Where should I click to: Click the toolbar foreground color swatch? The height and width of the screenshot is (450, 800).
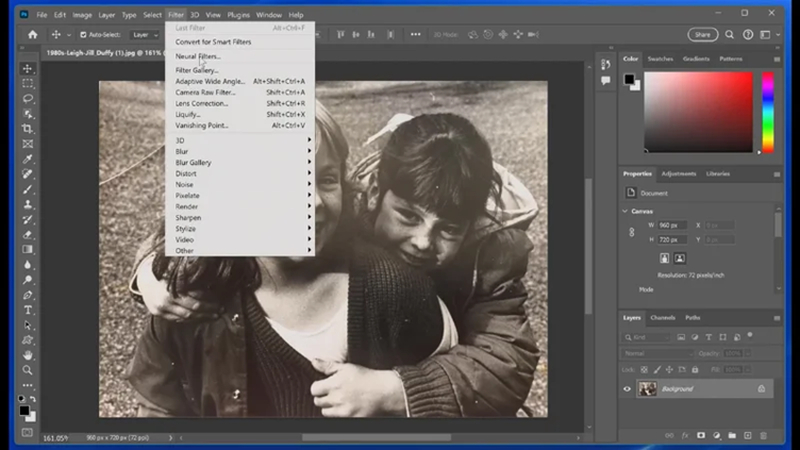click(x=24, y=410)
